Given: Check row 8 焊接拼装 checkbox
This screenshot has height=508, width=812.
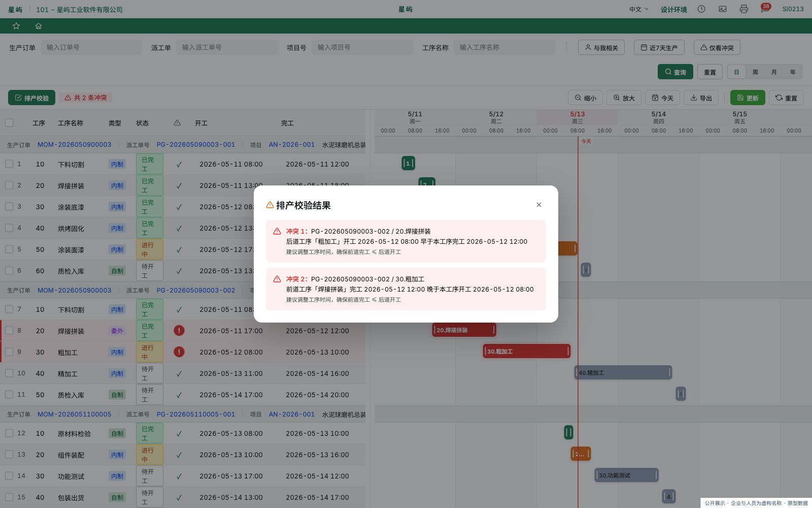Looking at the screenshot, I should point(9,330).
